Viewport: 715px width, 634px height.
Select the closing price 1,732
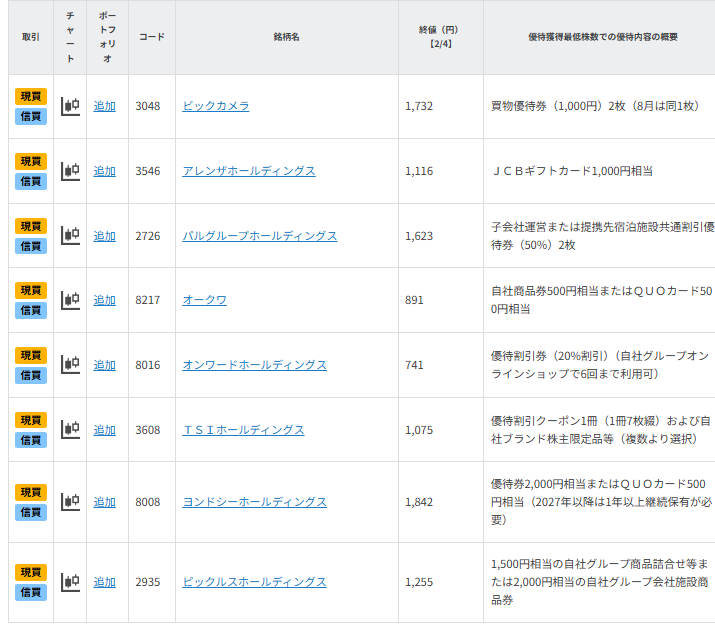419,106
